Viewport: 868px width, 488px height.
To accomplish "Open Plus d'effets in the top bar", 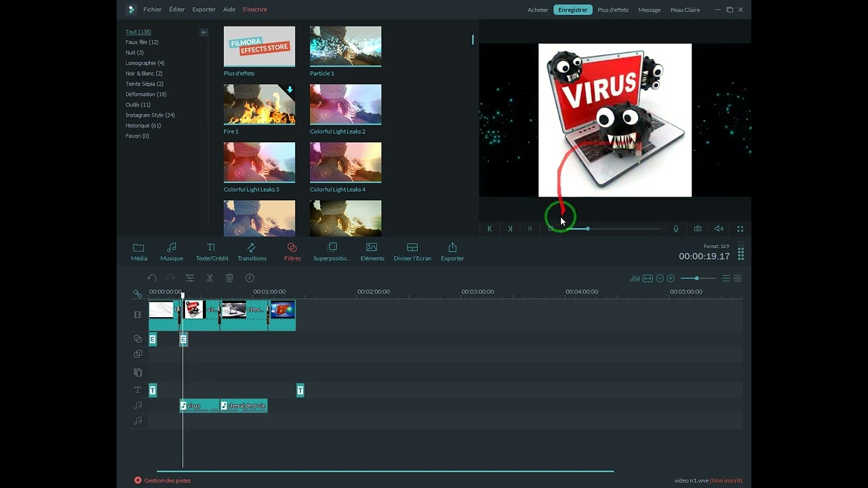I will [x=613, y=9].
